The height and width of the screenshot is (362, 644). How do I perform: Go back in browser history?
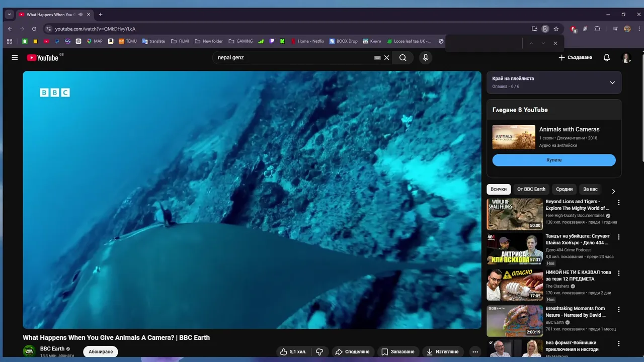click(x=10, y=29)
